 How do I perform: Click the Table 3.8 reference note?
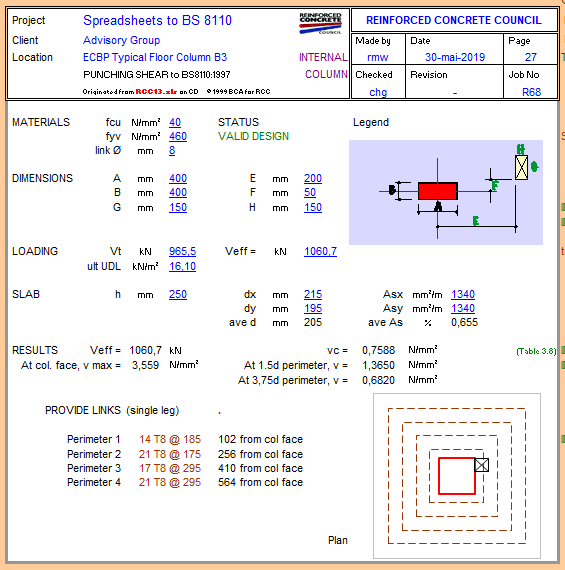tap(536, 351)
